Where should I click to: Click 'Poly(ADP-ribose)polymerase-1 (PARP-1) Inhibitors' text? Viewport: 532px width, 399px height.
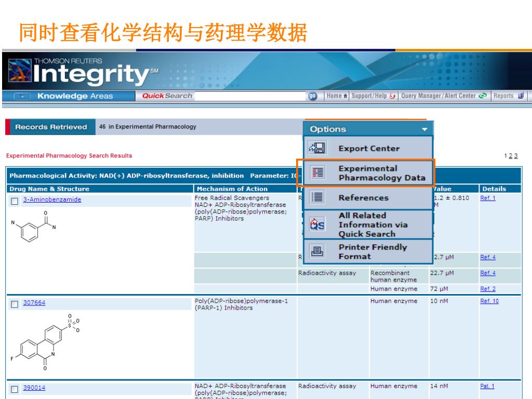pos(241,304)
